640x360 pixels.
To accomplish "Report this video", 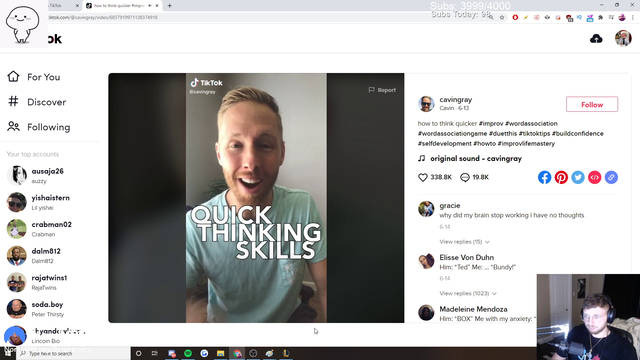I will click(382, 90).
